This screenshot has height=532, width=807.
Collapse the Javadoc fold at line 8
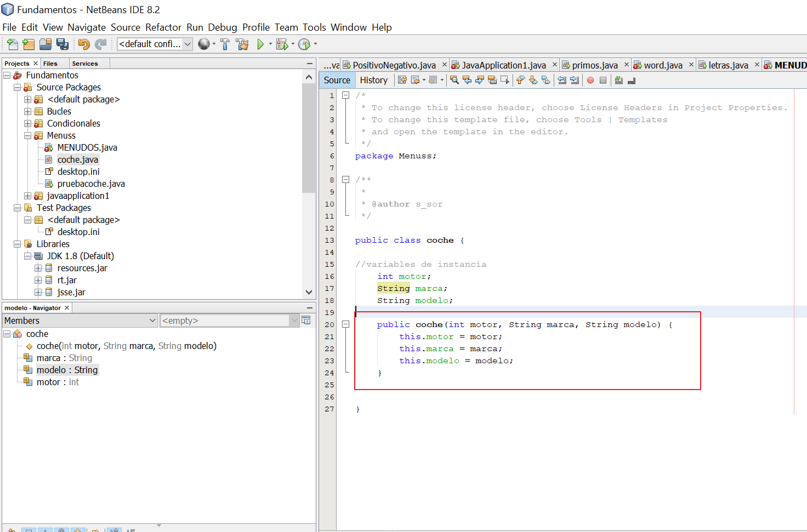point(346,180)
